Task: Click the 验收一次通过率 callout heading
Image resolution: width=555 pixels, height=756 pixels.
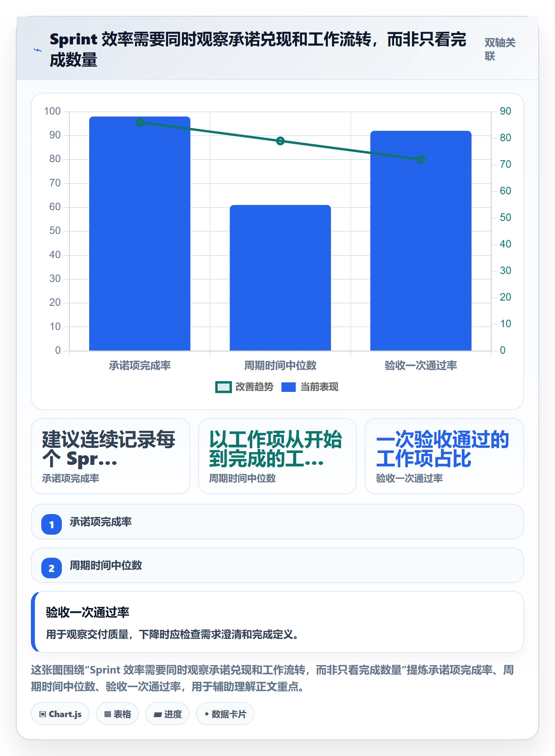Action: point(88,612)
